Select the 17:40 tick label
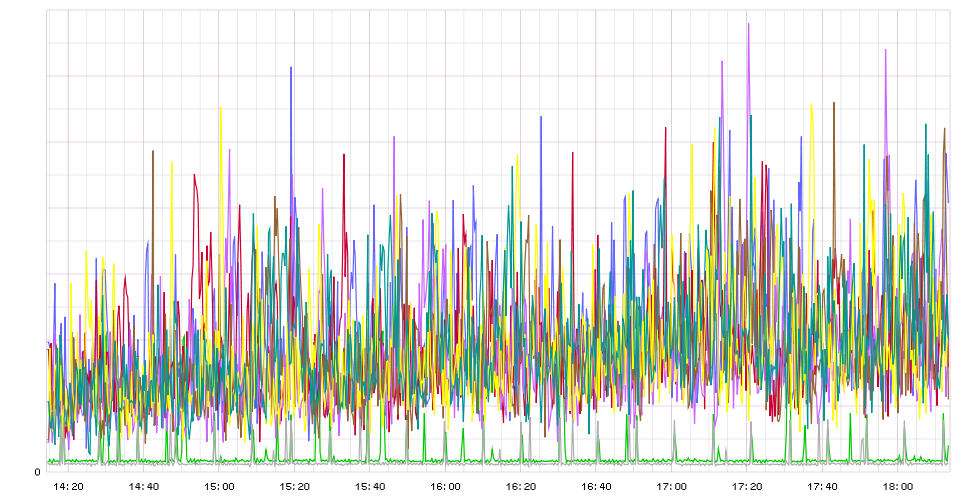Image resolution: width=960 pixels, height=500 pixels. coord(822,487)
